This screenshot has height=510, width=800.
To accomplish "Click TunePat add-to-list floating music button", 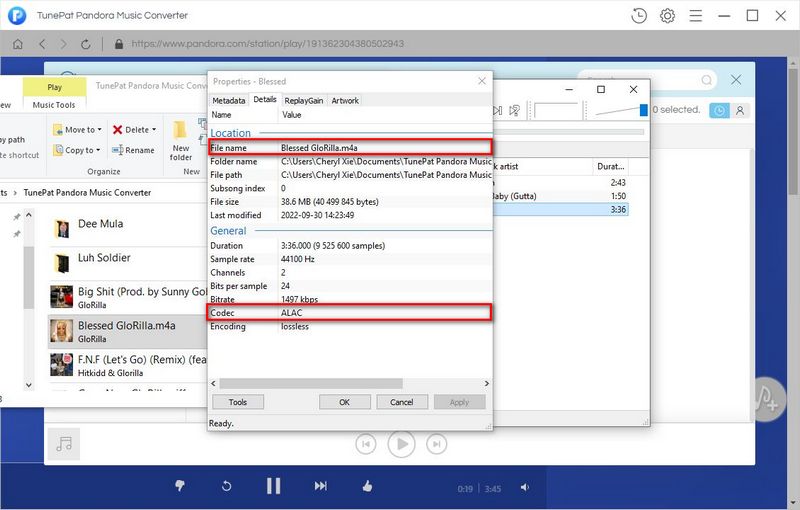I will pyautogui.click(x=765, y=400).
